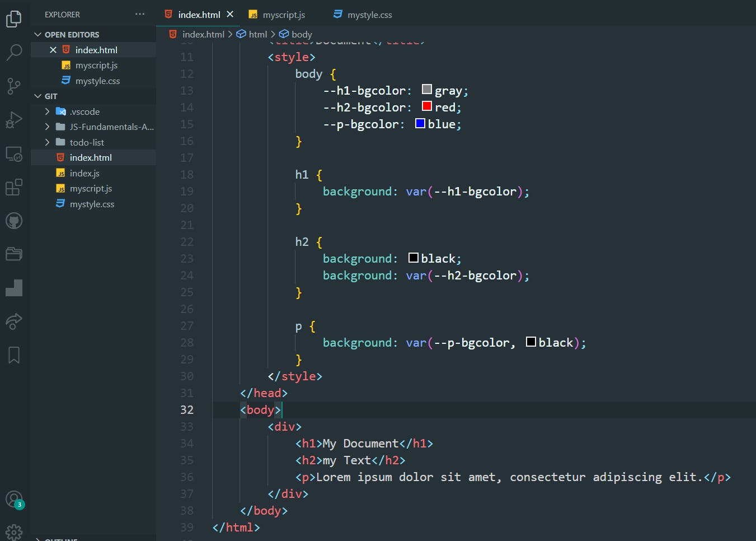756x541 pixels.
Task: Click the My Document h1 text
Action: point(360,444)
